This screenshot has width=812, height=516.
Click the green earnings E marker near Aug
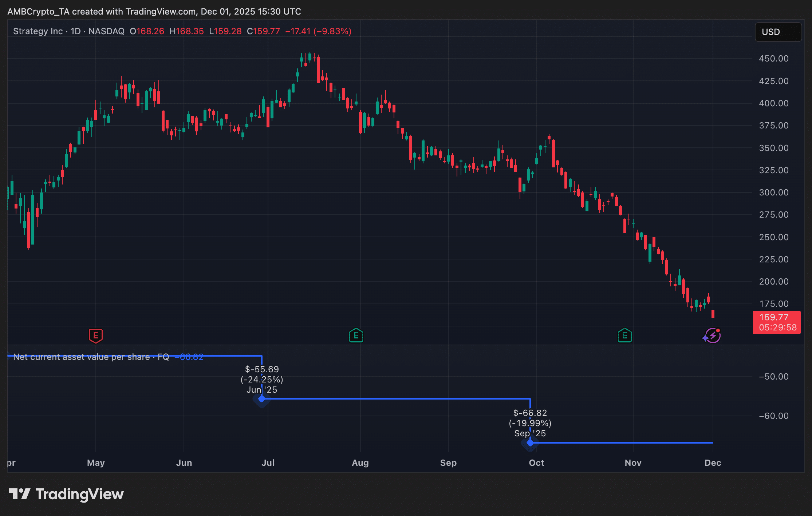pyautogui.click(x=356, y=336)
